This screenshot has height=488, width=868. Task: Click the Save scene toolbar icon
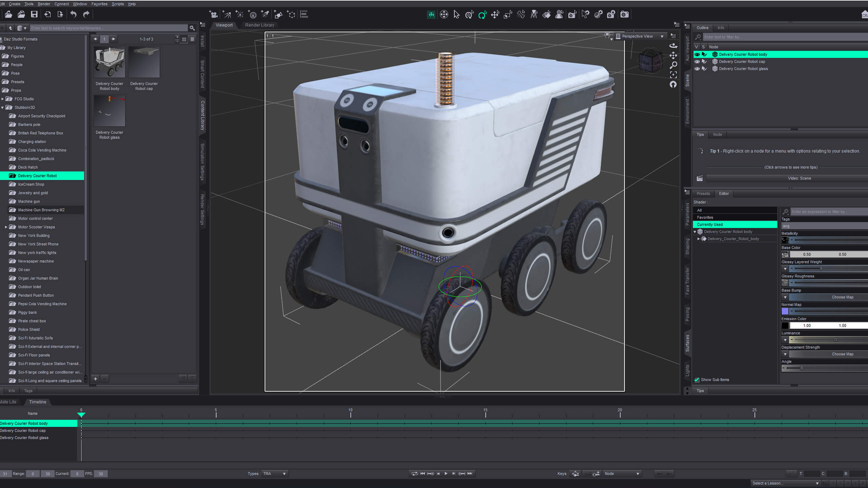pyautogui.click(x=34, y=14)
